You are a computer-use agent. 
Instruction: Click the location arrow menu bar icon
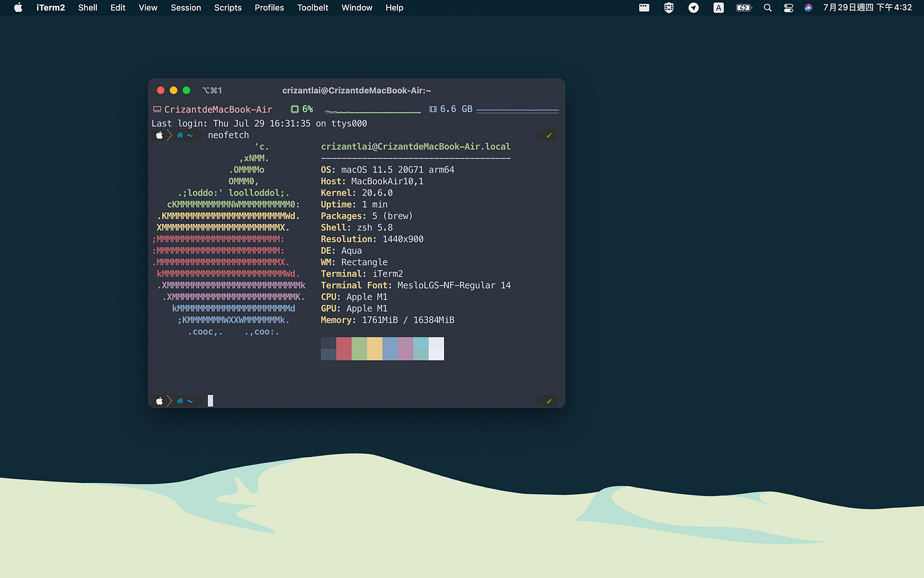pos(694,8)
